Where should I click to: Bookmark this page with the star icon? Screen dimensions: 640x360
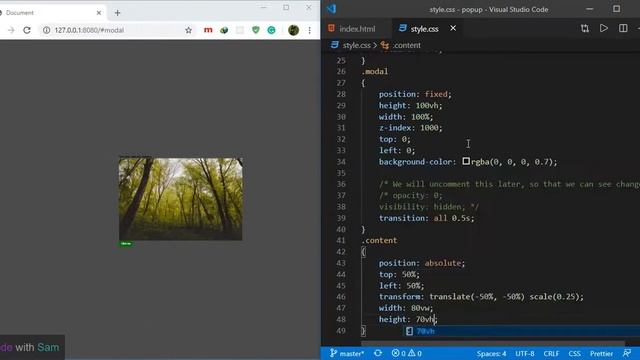[x=188, y=30]
